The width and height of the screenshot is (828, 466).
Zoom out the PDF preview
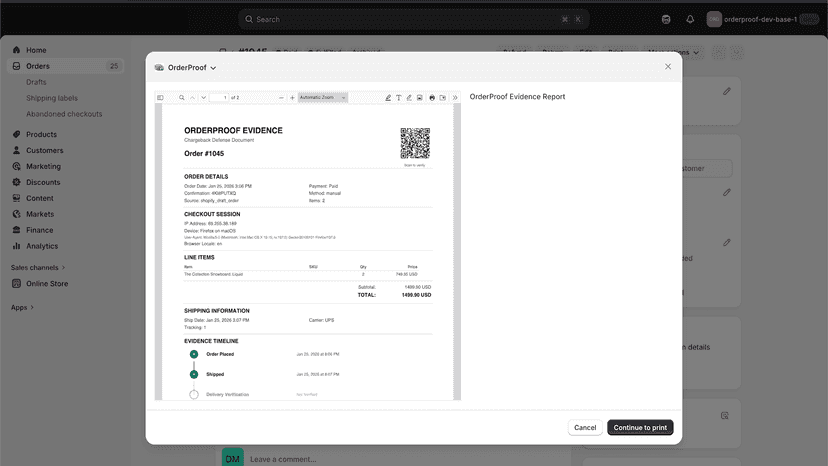(281, 98)
